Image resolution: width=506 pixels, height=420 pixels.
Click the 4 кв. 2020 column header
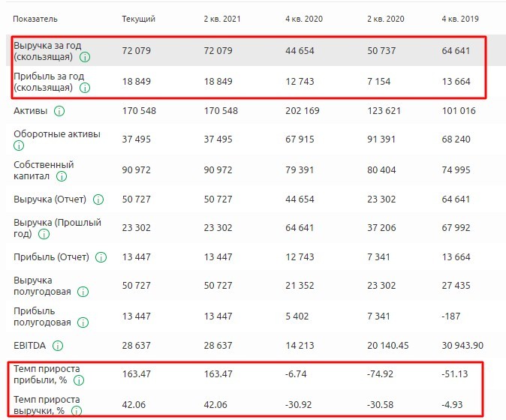coord(304,18)
